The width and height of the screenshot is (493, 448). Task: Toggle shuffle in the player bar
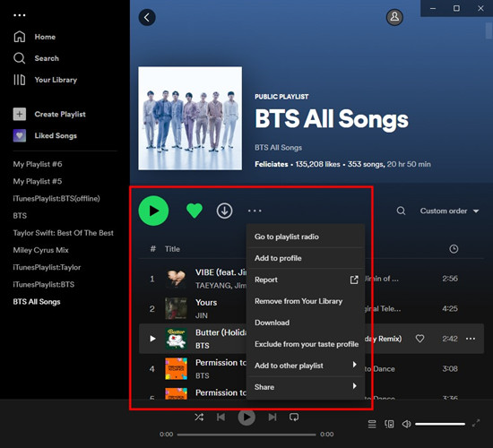pos(199,418)
